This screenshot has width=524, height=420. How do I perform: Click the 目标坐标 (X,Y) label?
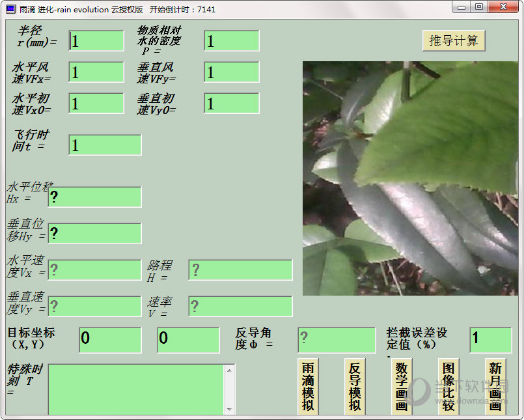pyautogui.click(x=31, y=339)
